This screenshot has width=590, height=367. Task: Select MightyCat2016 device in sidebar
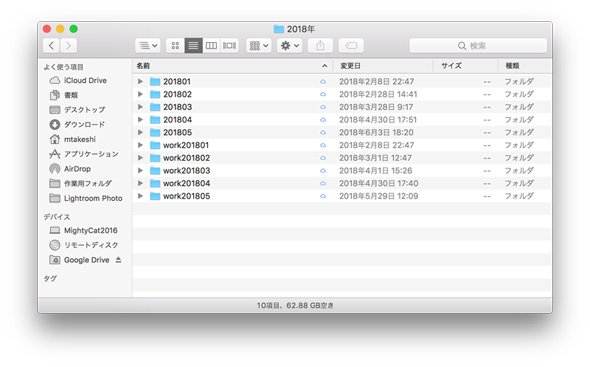(x=84, y=230)
